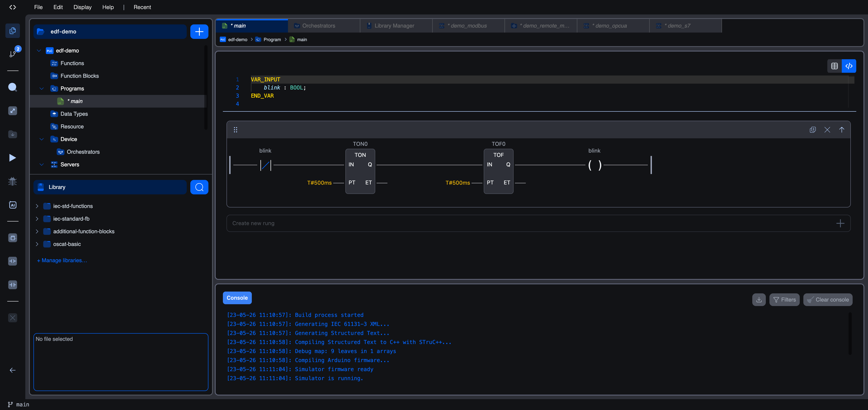Image resolution: width=868 pixels, height=410 pixels.
Task: Switch to demo_s7 tab
Action: [685, 26]
